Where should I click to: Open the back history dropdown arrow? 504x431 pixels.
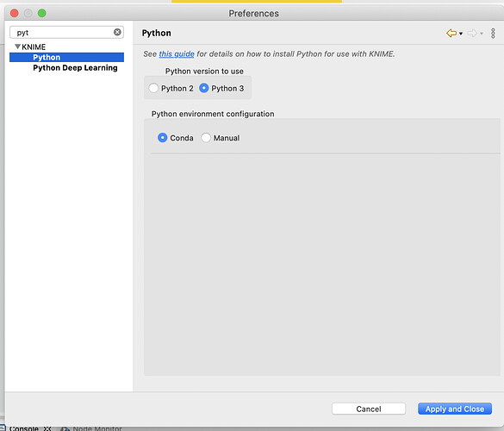coord(461,34)
